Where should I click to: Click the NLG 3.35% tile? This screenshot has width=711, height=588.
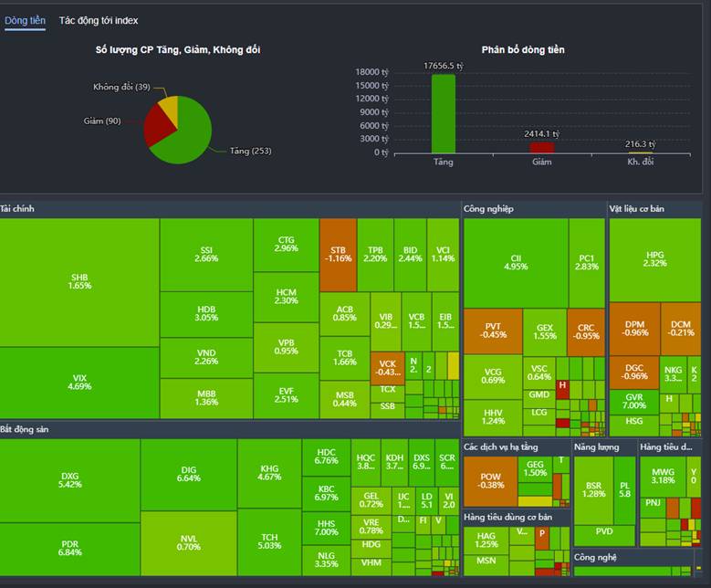327,560
